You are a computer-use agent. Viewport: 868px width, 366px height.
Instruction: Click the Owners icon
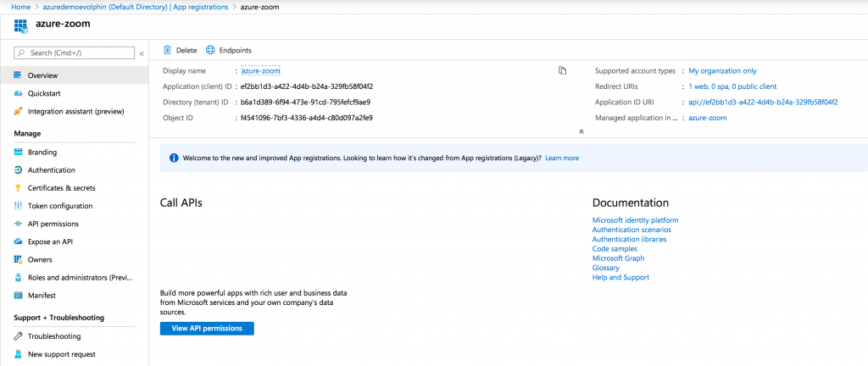pos(18,259)
